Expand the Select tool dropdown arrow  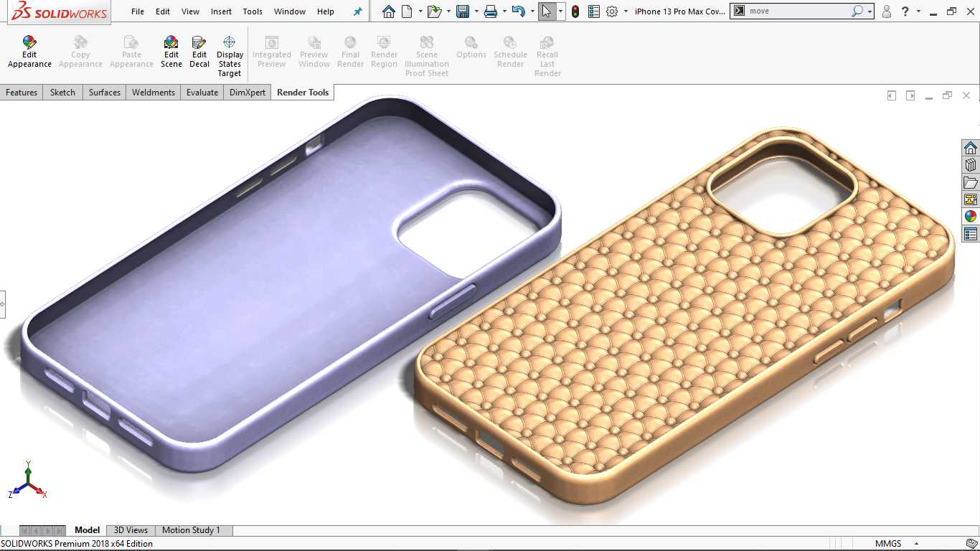560,11
